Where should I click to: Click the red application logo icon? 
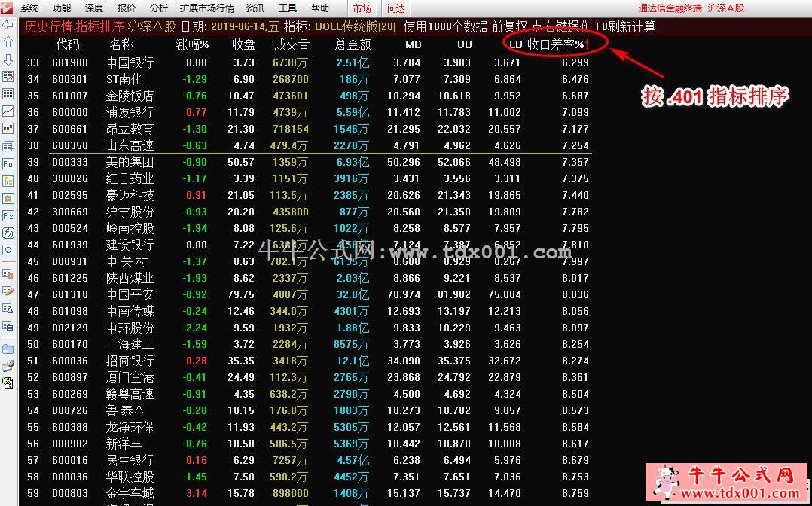point(8,8)
